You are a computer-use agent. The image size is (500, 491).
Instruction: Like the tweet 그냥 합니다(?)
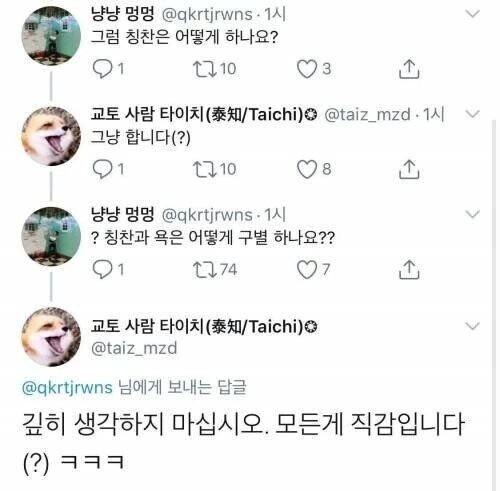[307, 169]
